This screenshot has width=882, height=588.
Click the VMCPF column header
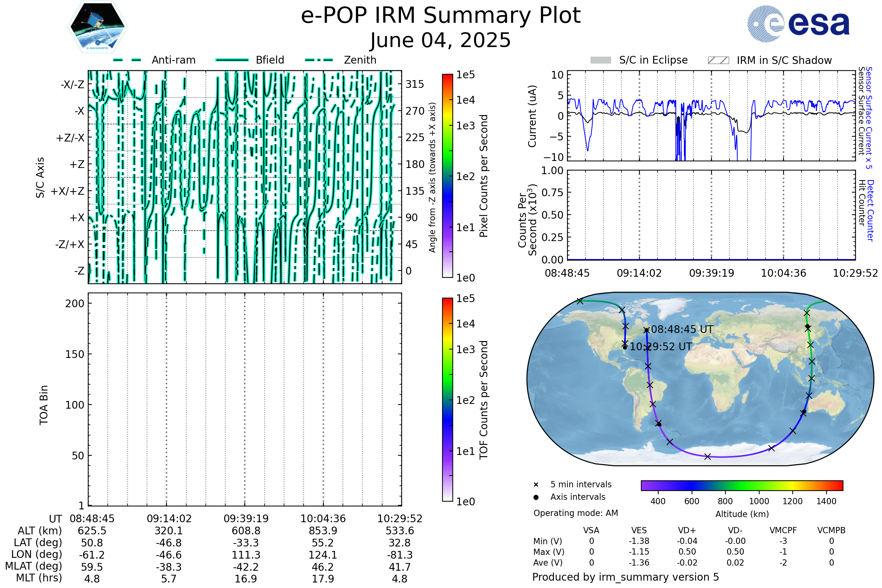[783, 530]
